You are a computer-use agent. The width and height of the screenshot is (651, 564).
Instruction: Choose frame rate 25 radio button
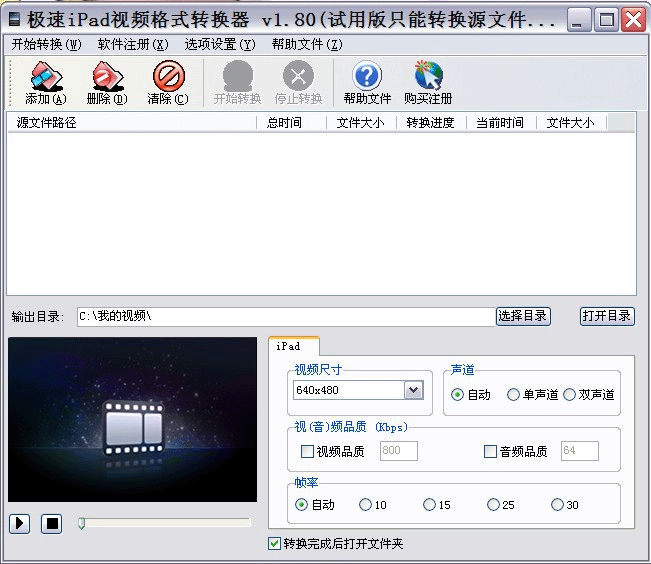coord(493,505)
